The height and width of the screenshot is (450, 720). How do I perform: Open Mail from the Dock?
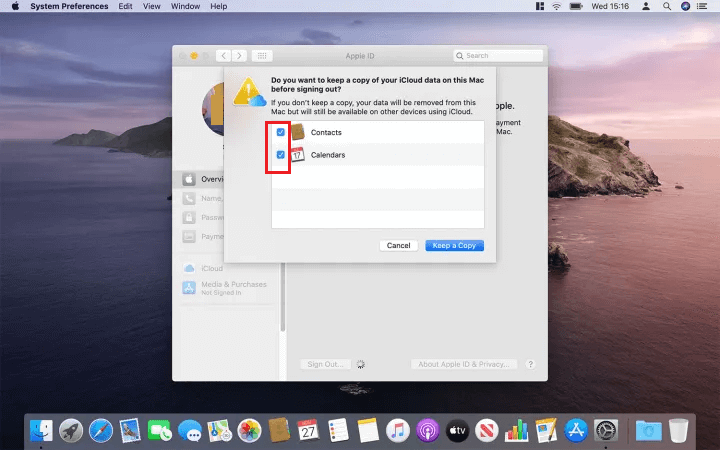pyautogui.click(x=130, y=431)
